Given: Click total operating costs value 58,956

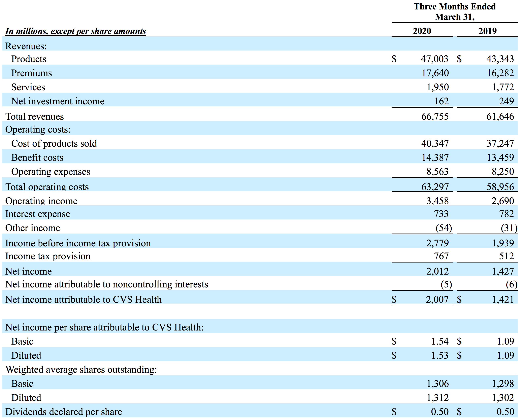Looking at the screenshot, I should (x=500, y=187).
